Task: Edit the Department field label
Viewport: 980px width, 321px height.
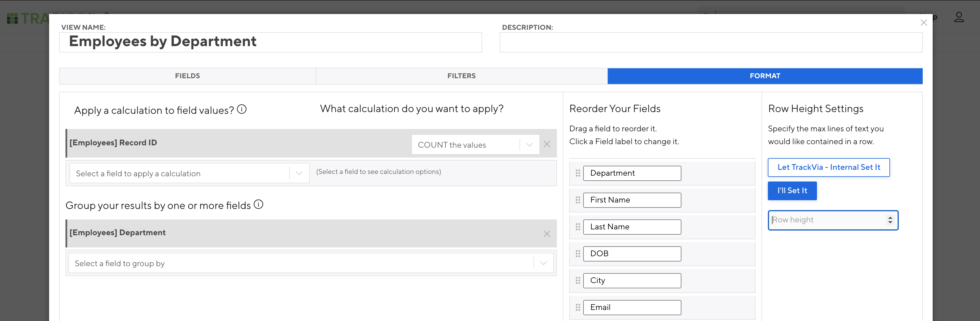Action: tap(632, 173)
